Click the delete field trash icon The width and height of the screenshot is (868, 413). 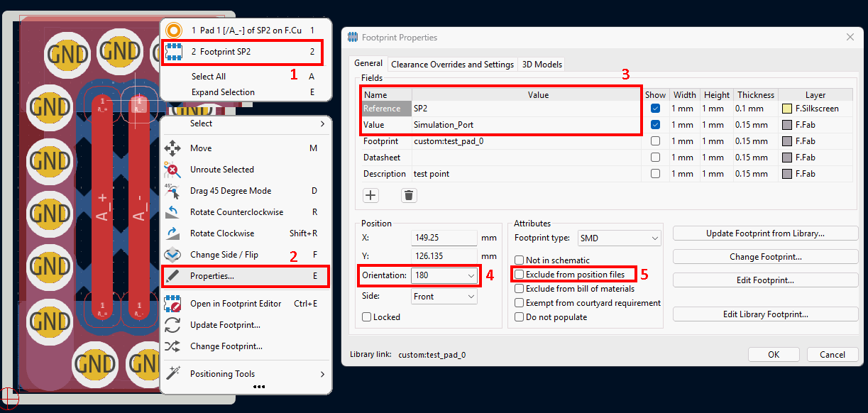click(x=409, y=196)
